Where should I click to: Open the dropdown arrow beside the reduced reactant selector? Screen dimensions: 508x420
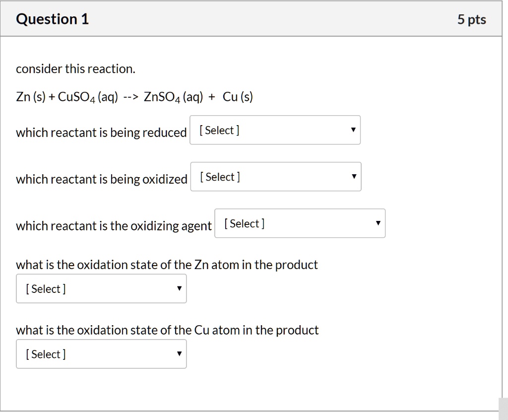pyautogui.click(x=353, y=130)
